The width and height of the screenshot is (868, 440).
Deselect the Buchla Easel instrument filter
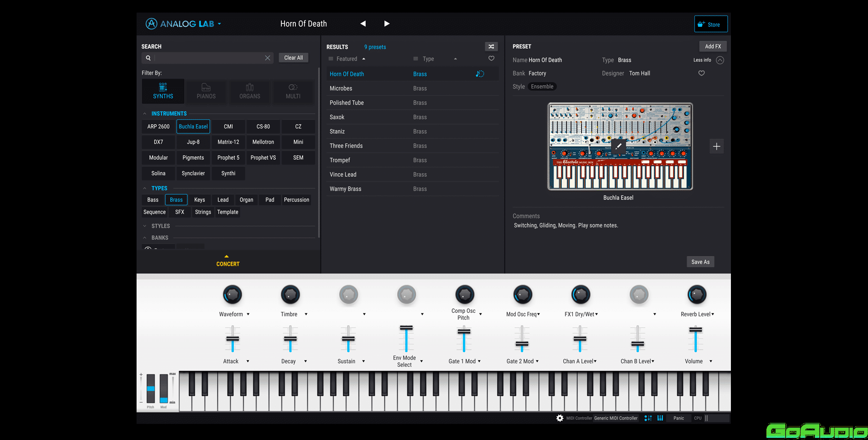(x=193, y=127)
